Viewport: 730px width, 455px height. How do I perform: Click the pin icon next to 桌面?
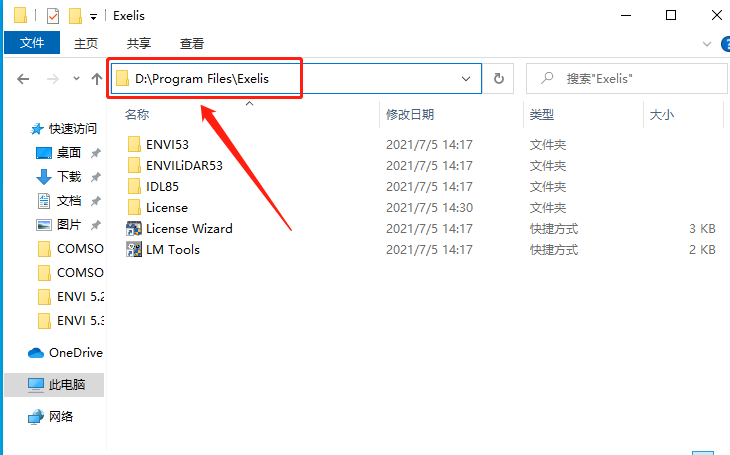tap(95, 153)
